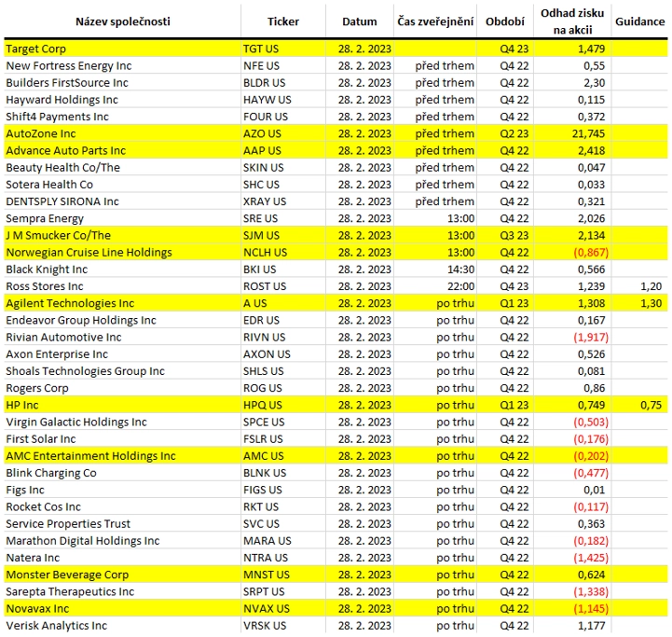672x637 pixels.
Task: Select the Rivian Automotive Inc row name
Action: click(x=63, y=338)
